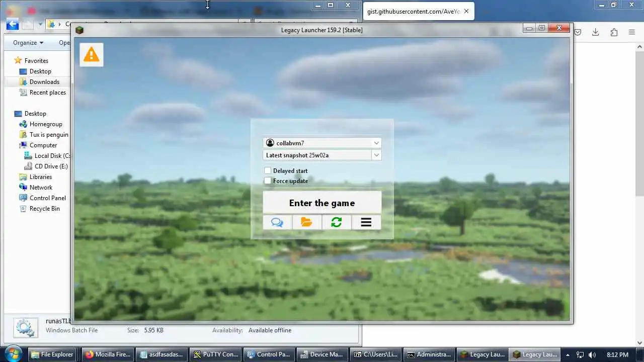Select Downloads in Explorer sidebar
The height and width of the screenshot is (362, 644).
click(x=44, y=82)
